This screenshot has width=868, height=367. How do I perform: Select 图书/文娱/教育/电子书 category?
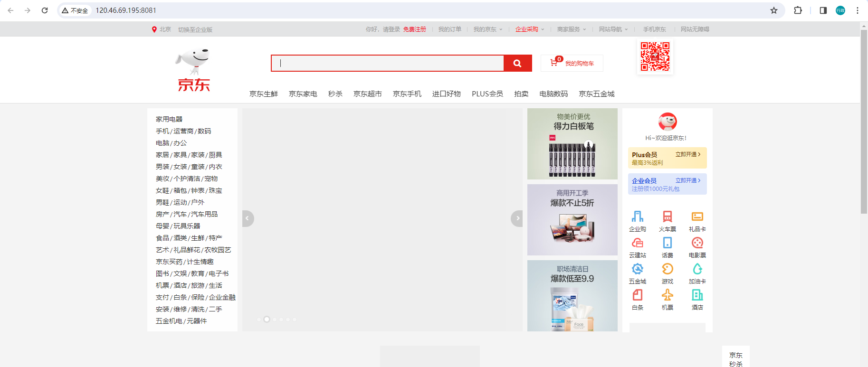[x=192, y=273]
